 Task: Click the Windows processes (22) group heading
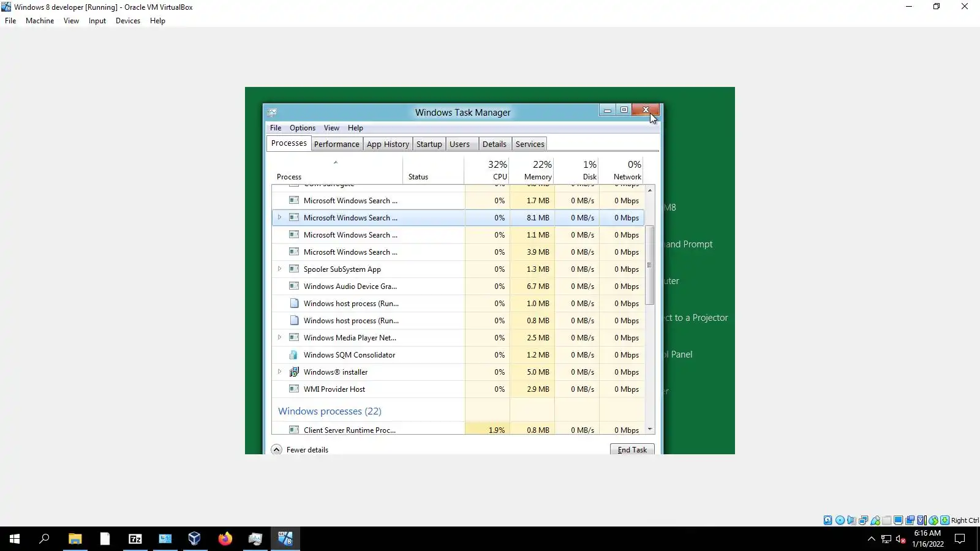(330, 411)
